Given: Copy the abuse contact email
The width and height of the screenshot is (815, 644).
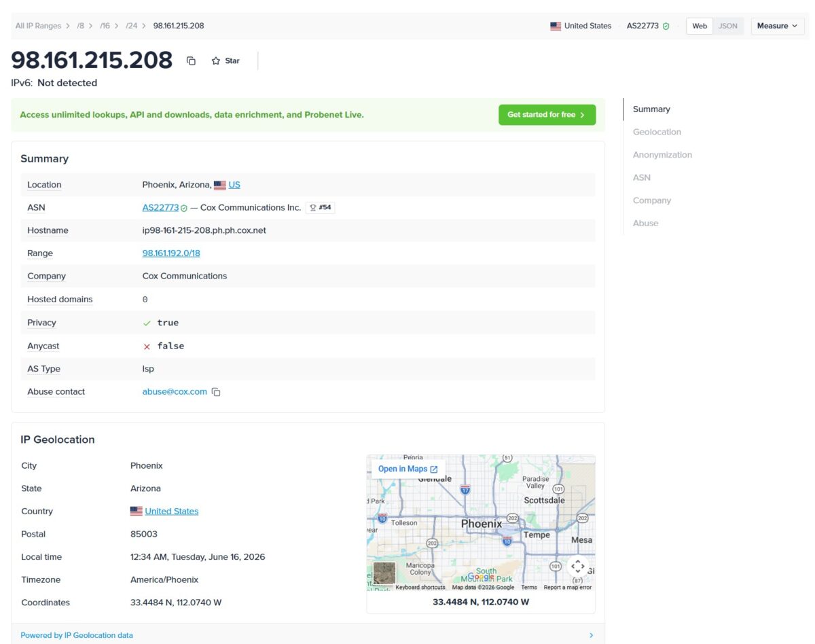Looking at the screenshot, I should pos(216,392).
